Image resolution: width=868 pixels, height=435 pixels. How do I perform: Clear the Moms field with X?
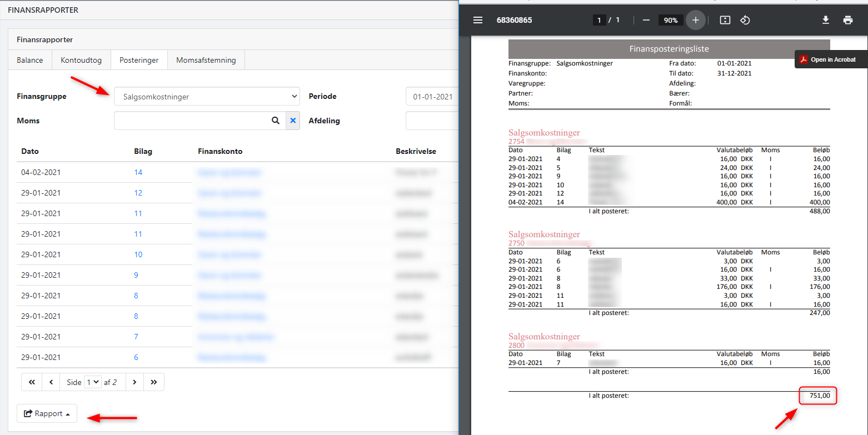point(293,121)
